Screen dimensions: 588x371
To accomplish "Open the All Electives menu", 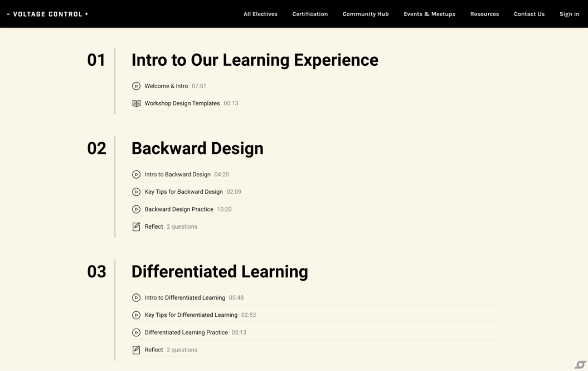I will click(260, 14).
